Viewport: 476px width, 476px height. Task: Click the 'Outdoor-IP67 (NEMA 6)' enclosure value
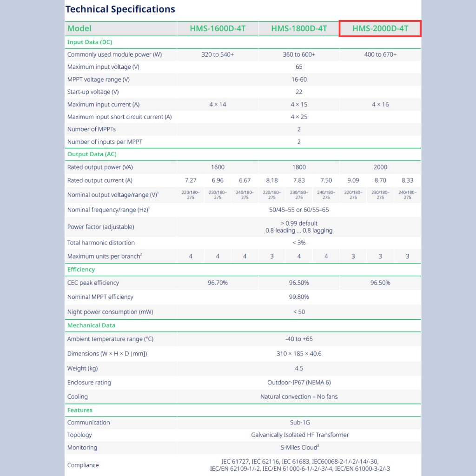299,383
